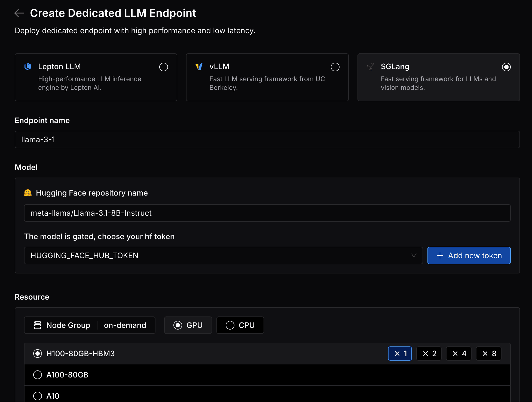Viewport: 532px width, 402px height.
Task: Click the Create Dedicated LLM Endpoint heading
Action: 113,13
